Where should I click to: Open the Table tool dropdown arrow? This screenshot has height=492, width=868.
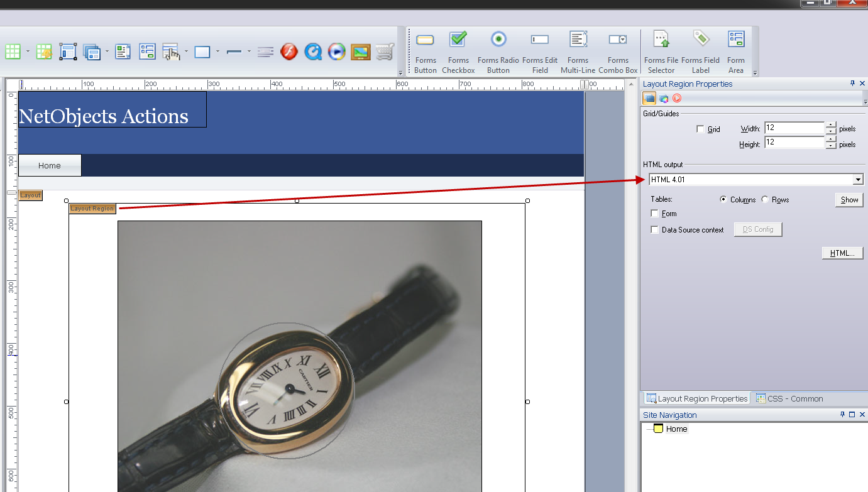[28, 52]
